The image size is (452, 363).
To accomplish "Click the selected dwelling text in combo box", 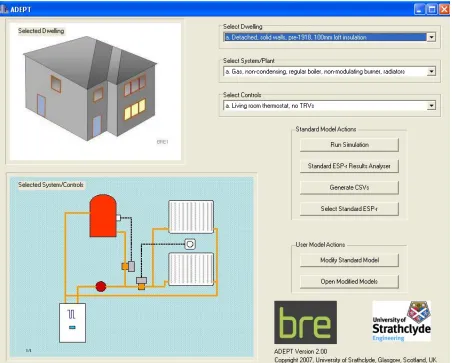I will pyautogui.click(x=296, y=37).
